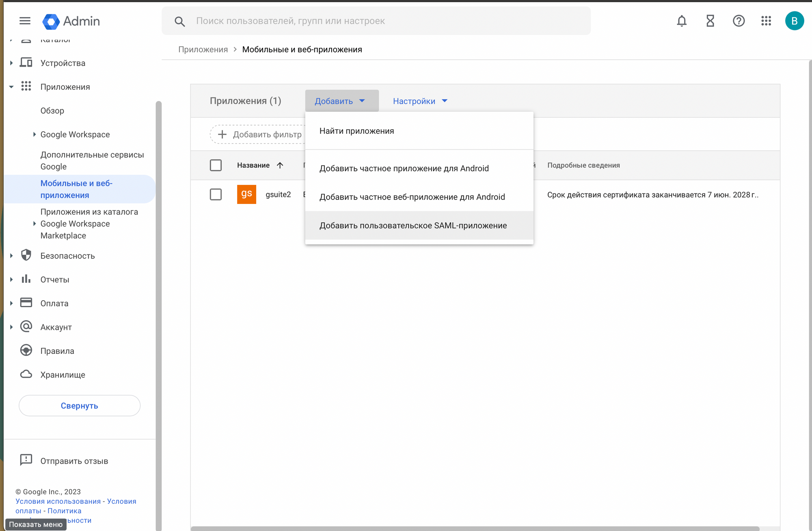The width and height of the screenshot is (812, 531).
Task: Click the hamburger main menu icon
Action: pyautogui.click(x=25, y=21)
